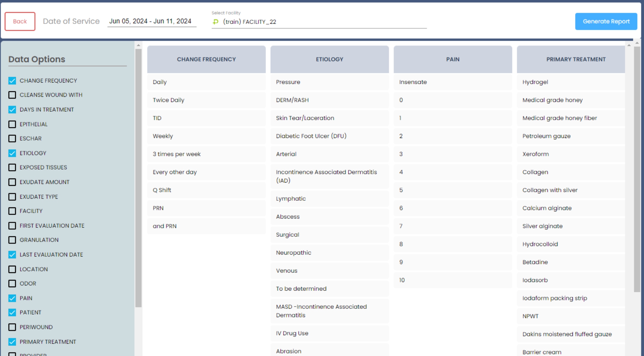Click the Back button
This screenshot has width=644, height=356.
20,21
